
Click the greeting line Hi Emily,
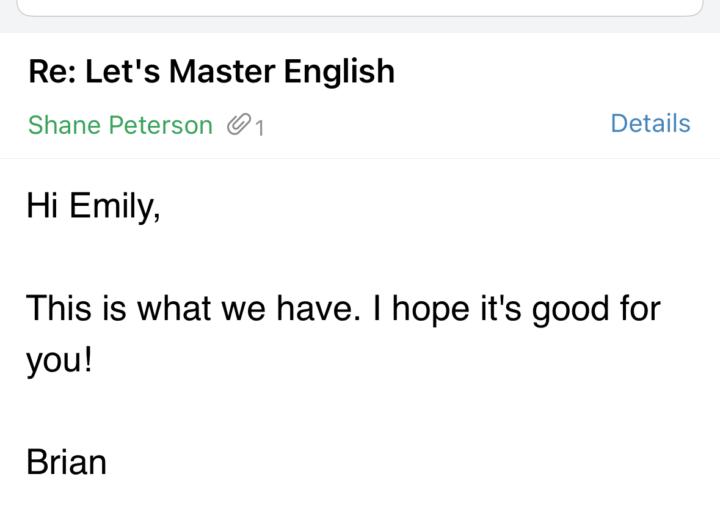[x=94, y=206]
